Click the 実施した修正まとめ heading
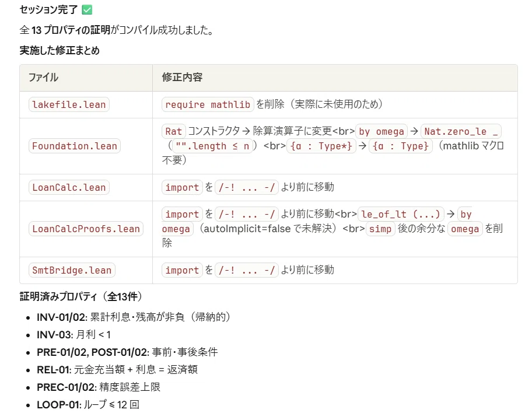 point(60,51)
